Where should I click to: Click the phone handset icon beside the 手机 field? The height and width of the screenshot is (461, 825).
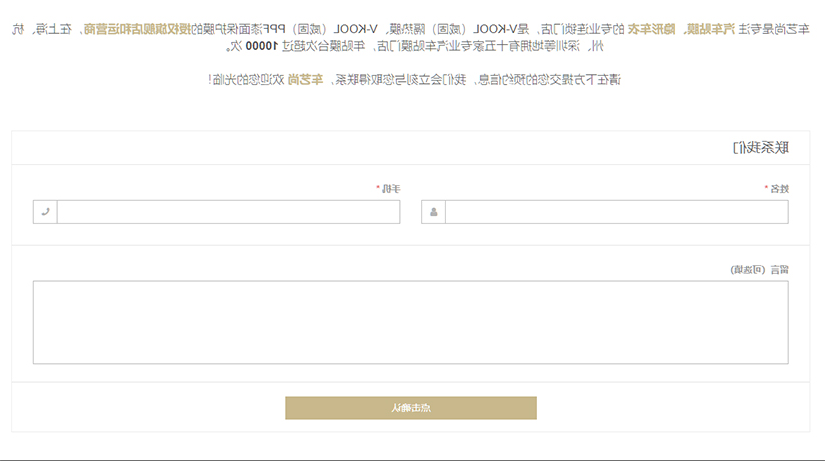pyautogui.click(x=45, y=212)
